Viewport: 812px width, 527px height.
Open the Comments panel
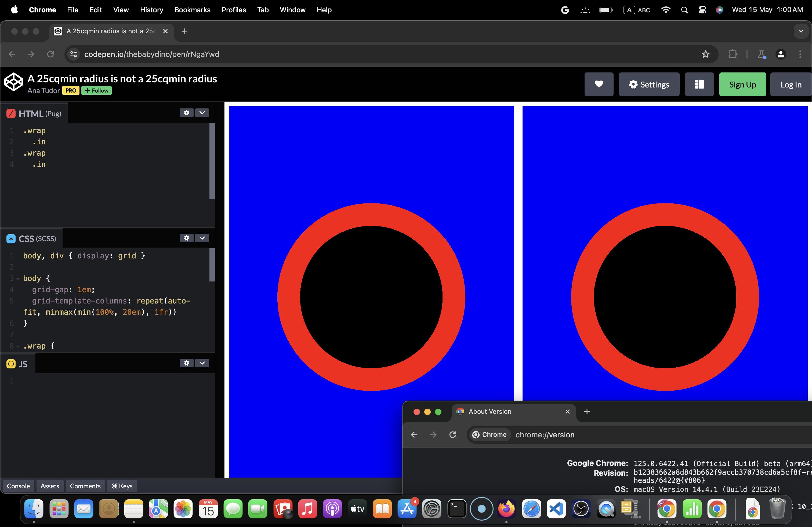pos(85,486)
